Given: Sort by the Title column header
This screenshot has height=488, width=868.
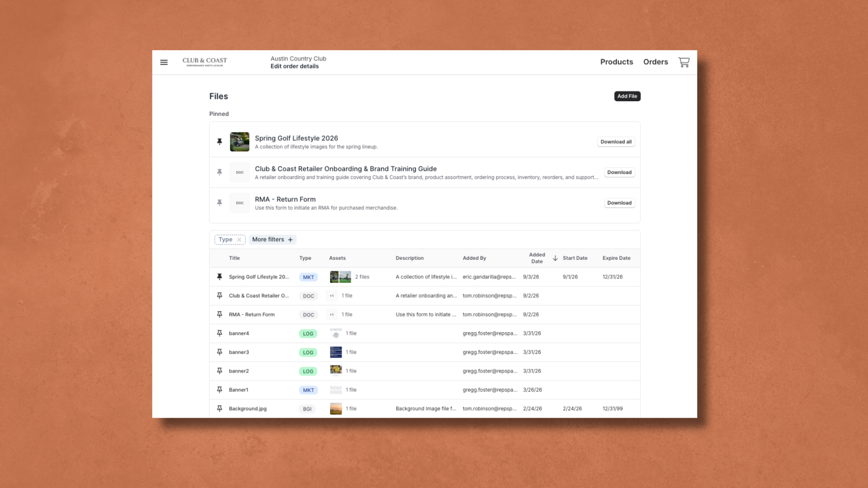Looking at the screenshot, I should 234,258.
